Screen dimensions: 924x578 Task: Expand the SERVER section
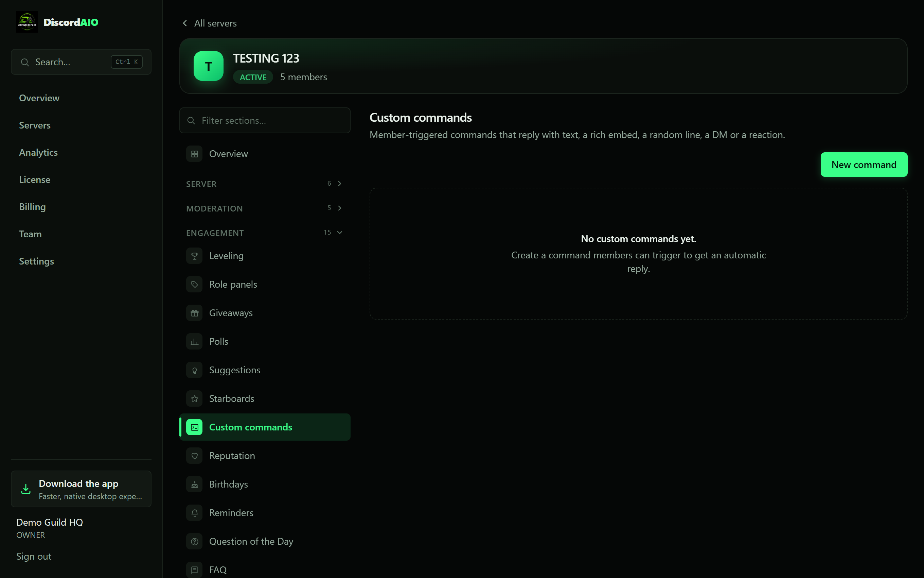tap(265, 184)
